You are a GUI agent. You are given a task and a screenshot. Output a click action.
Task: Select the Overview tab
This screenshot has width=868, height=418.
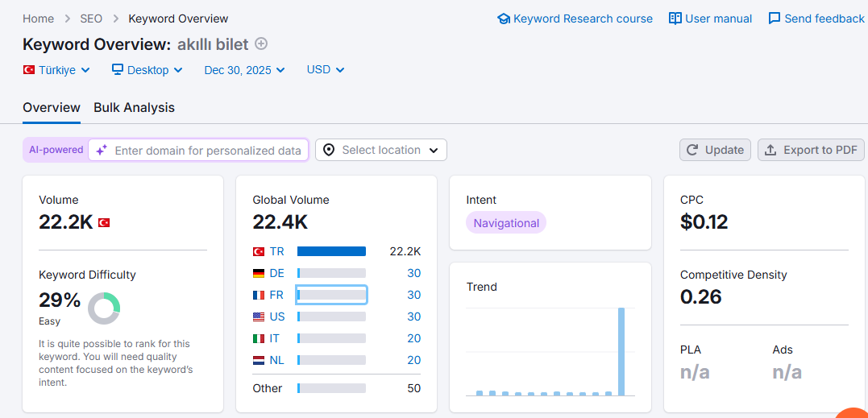52,108
